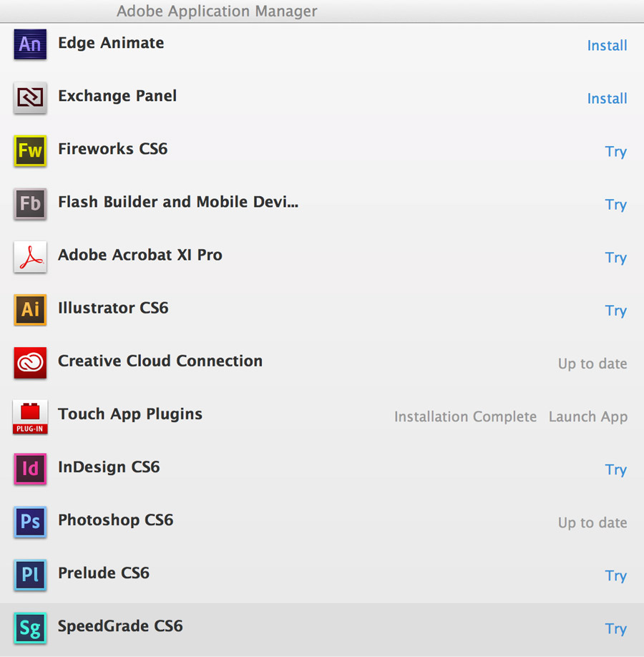644x657 pixels.
Task: Select the InDesign CS6 name text
Action: [x=109, y=467]
